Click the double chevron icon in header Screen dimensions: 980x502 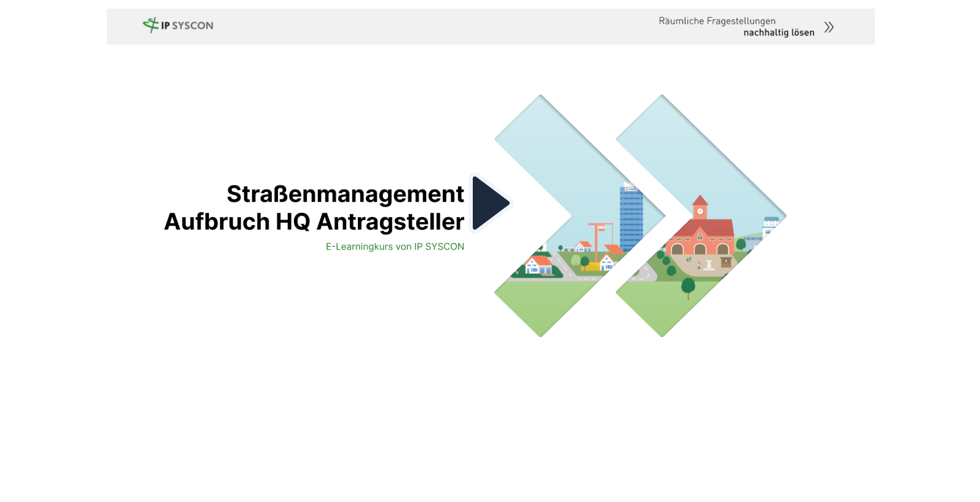pyautogui.click(x=829, y=27)
